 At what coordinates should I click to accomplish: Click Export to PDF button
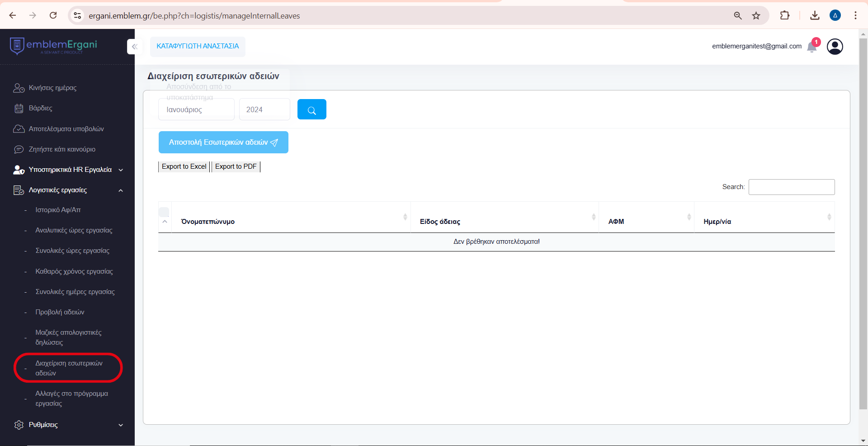point(236,166)
